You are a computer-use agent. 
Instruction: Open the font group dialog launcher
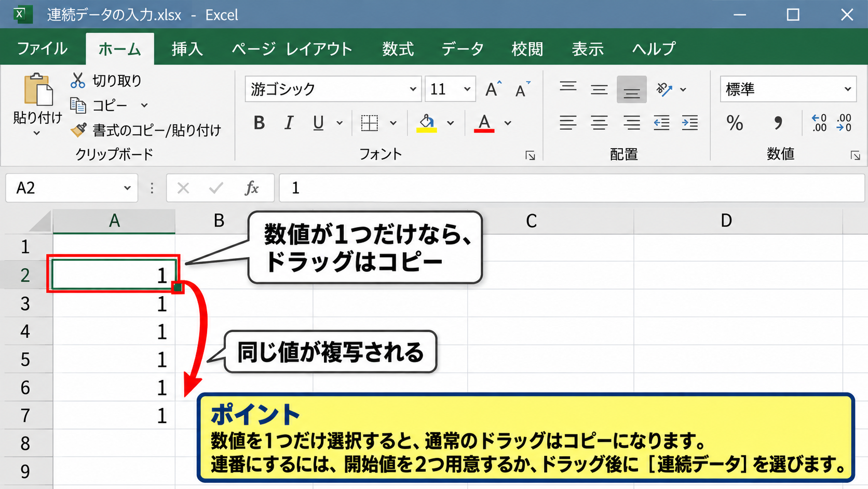coord(530,155)
